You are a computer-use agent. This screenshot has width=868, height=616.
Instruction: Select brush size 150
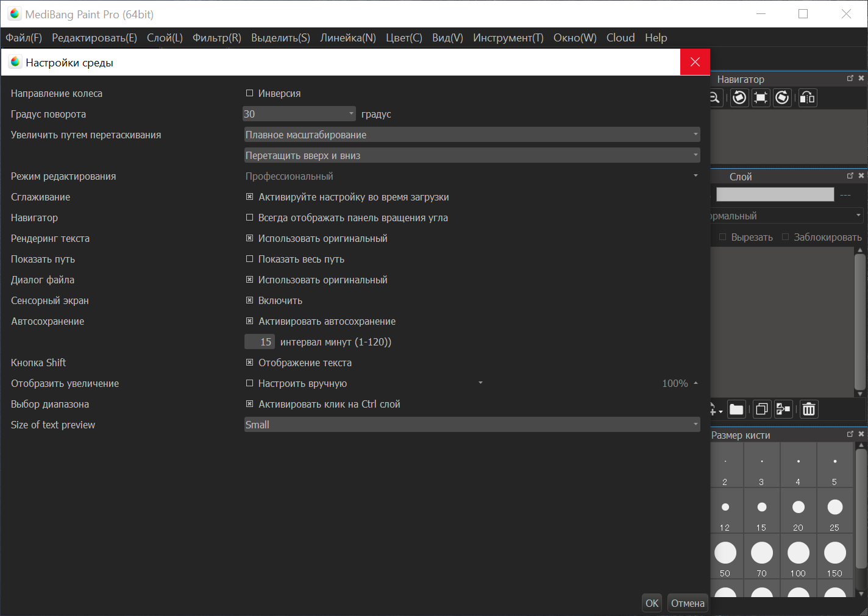[x=835, y=556]
